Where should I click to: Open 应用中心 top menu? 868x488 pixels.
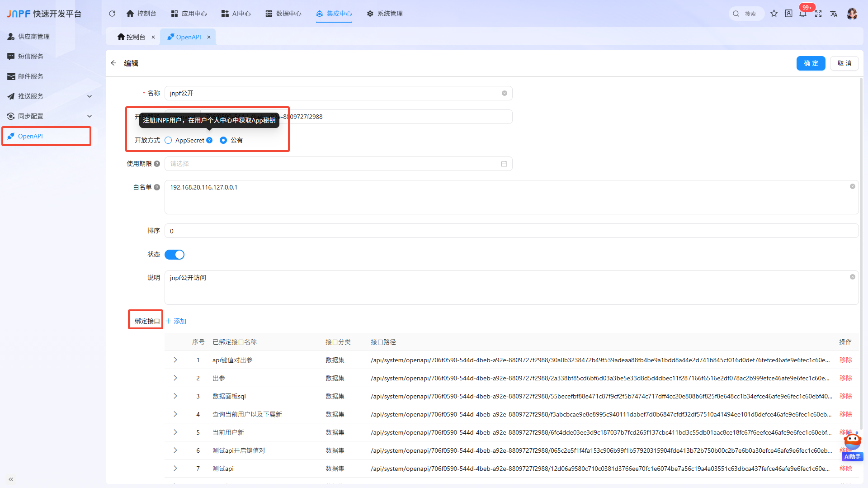189,14
